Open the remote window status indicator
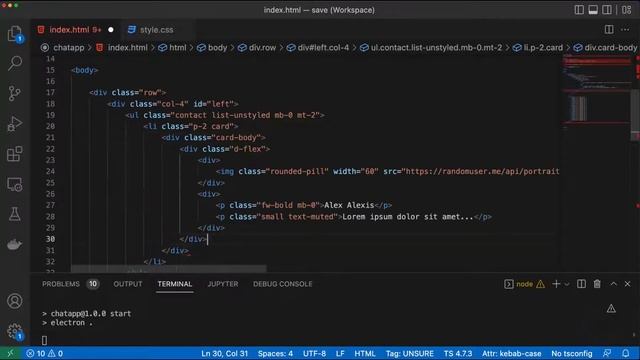 [x=11, y=353]
